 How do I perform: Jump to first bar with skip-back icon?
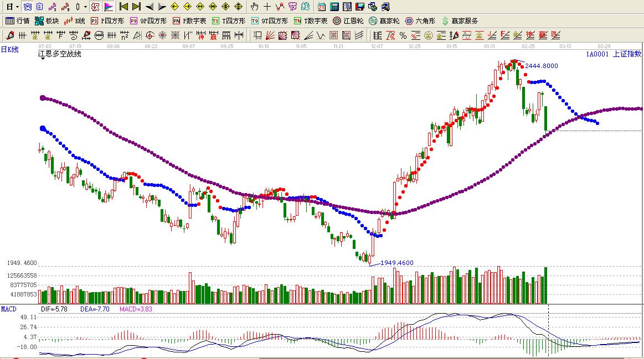pyautogui.click(x=123, y=7)
